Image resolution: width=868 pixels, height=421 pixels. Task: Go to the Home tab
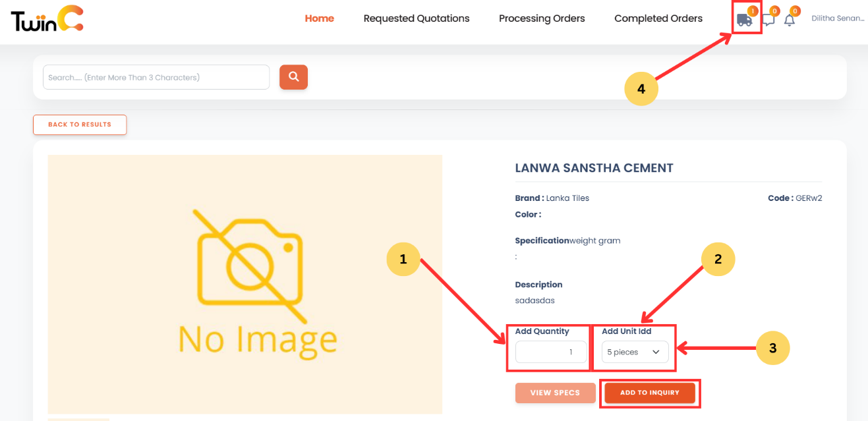pos(319,18)
